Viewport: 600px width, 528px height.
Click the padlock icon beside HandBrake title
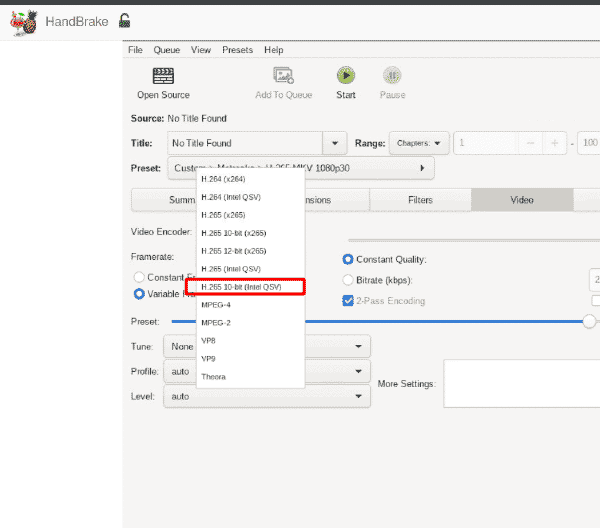pos(124,21)
